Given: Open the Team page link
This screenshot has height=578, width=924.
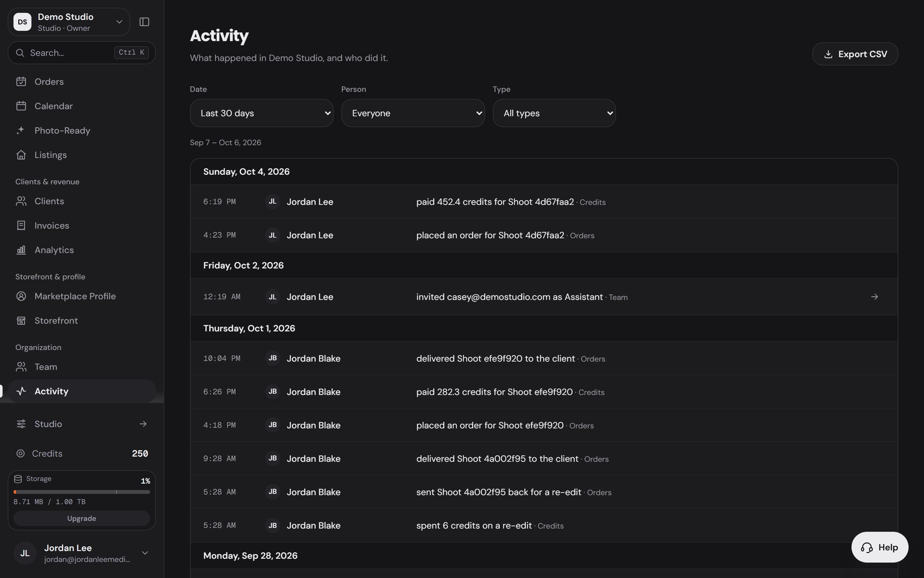Looking at the screenshot, I should [82, 367].
